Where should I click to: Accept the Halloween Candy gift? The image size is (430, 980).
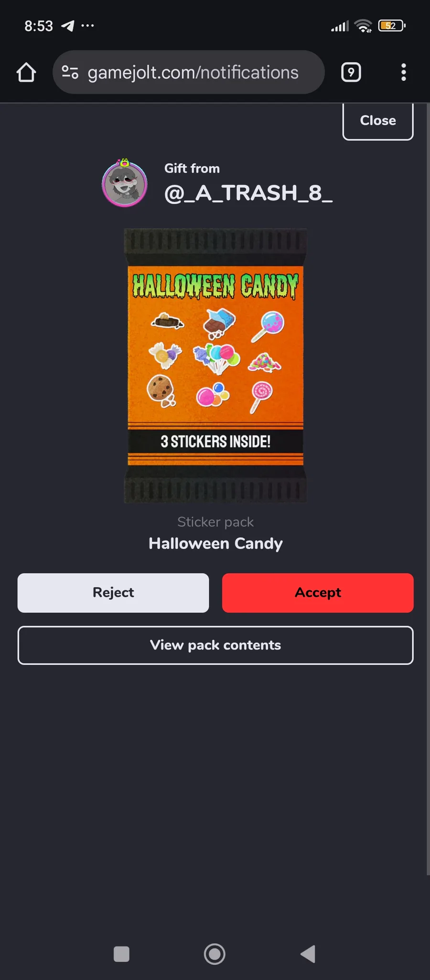(x=318, y=593)
